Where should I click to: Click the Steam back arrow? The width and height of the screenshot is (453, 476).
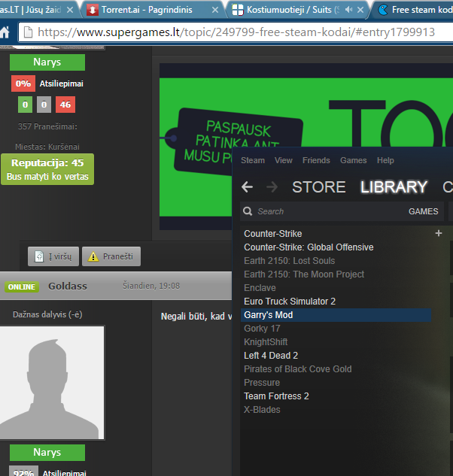coord(247,186)
